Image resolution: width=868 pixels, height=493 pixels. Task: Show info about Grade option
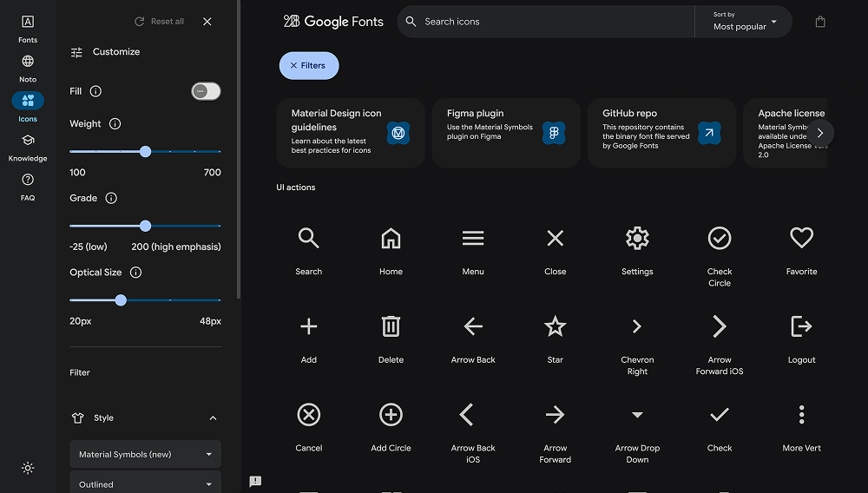[111, 198]
